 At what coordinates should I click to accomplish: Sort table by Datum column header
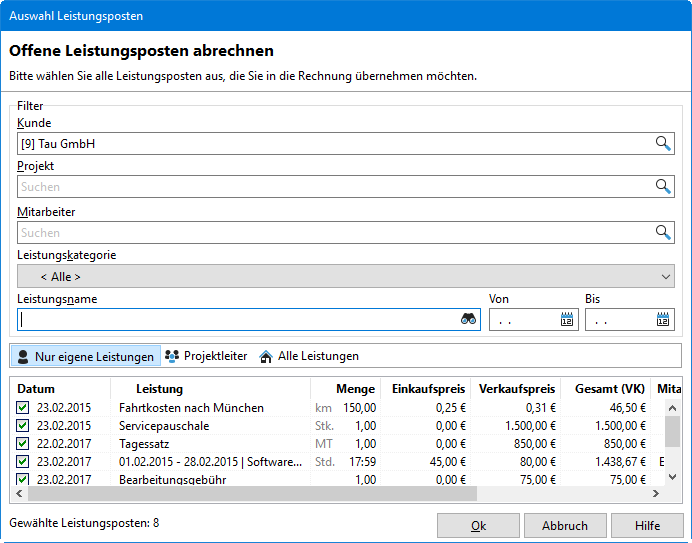point(36,389)
